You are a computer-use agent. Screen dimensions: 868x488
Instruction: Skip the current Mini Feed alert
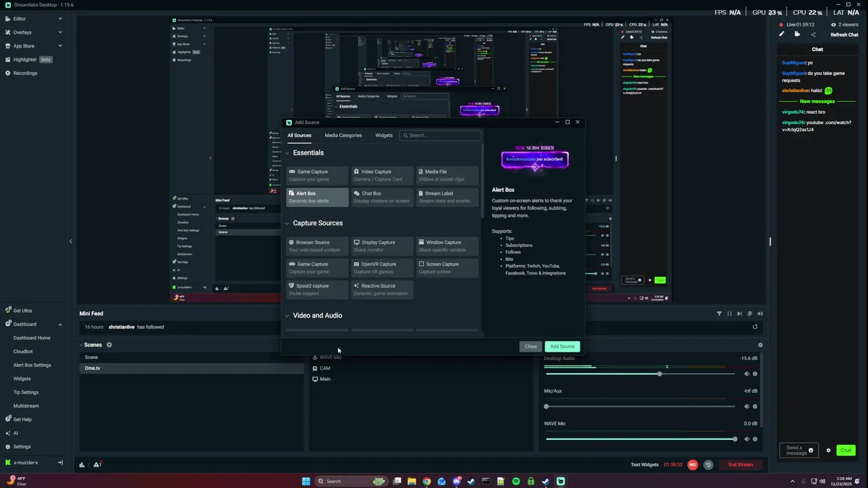(x=740, y=314)
